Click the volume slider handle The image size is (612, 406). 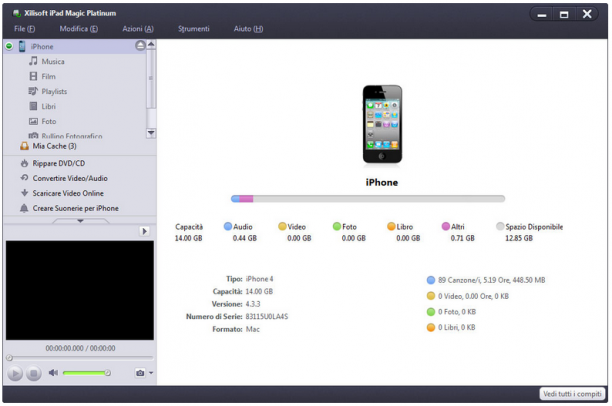click(108, 373)
